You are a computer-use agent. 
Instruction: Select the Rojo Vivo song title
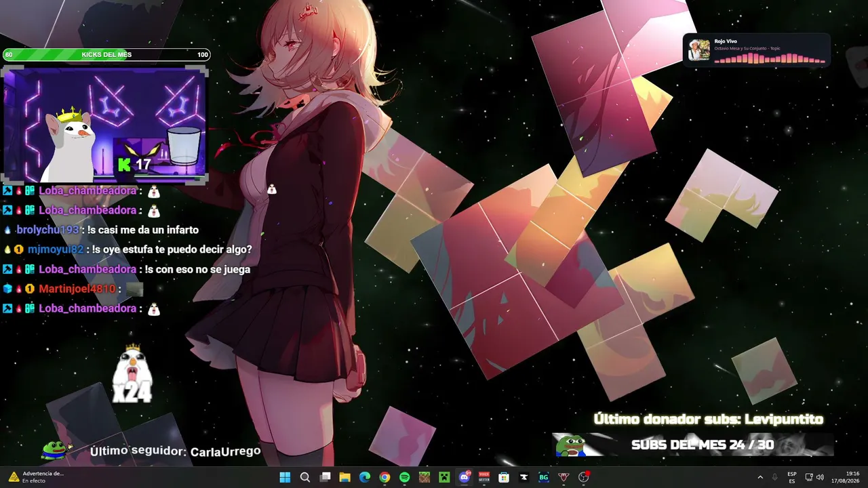click(726, 41)
